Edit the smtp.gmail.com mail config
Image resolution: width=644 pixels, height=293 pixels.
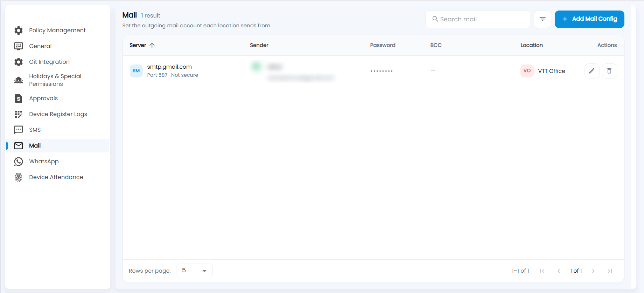(592, 71)
